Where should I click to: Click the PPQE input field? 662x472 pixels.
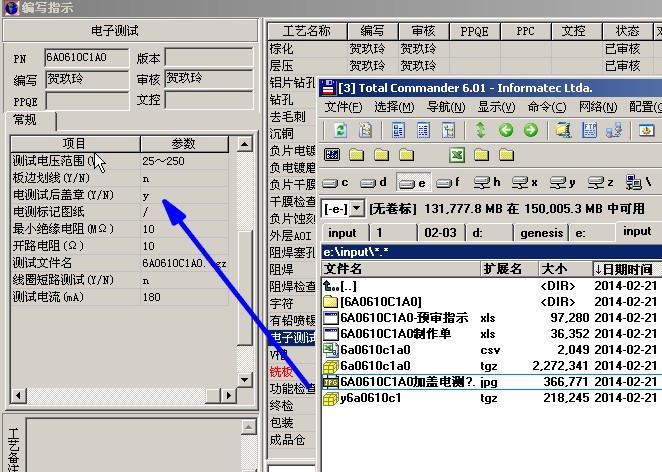pos(87,101)
